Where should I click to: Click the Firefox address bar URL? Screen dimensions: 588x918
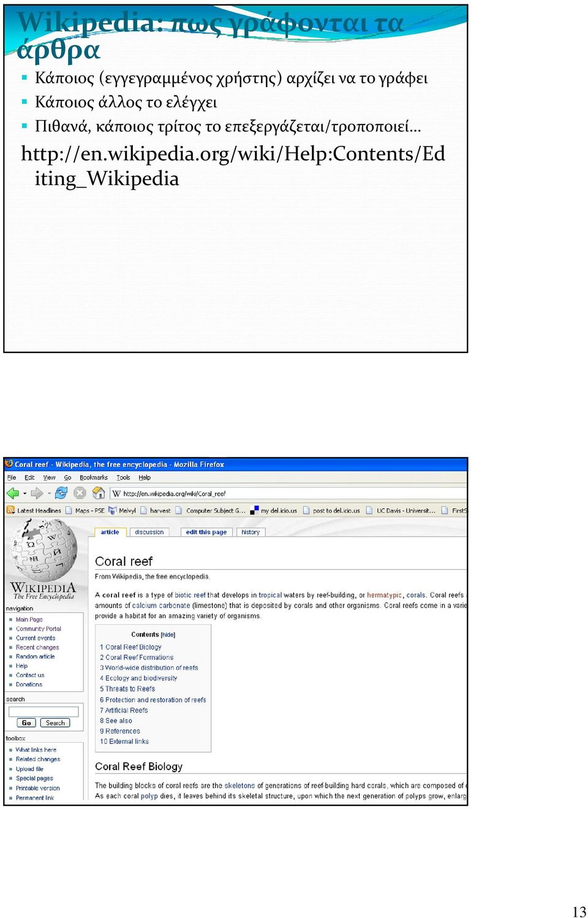pos(175,493)
